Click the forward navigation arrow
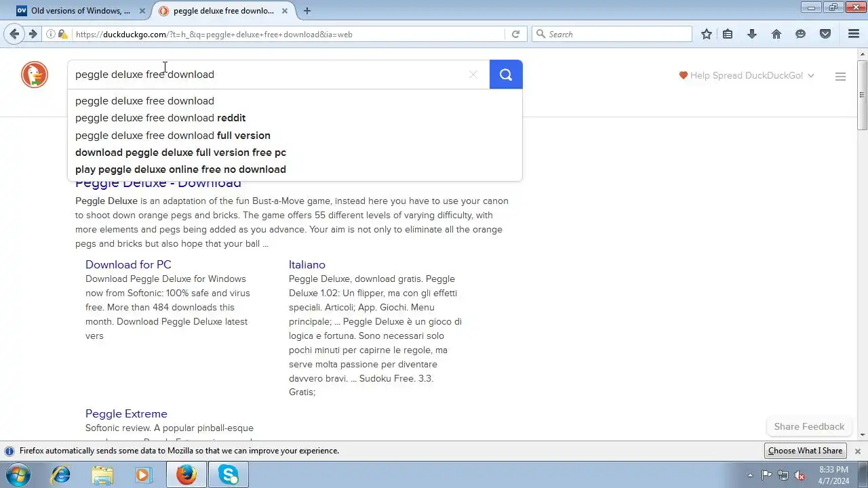Viewport: 868px width, 488px height. [33, 34]
